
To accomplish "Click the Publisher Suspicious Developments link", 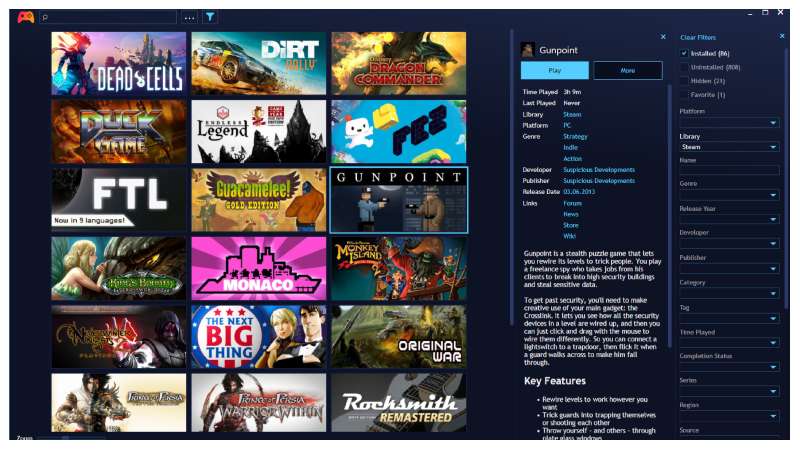I will click(599, 181).
